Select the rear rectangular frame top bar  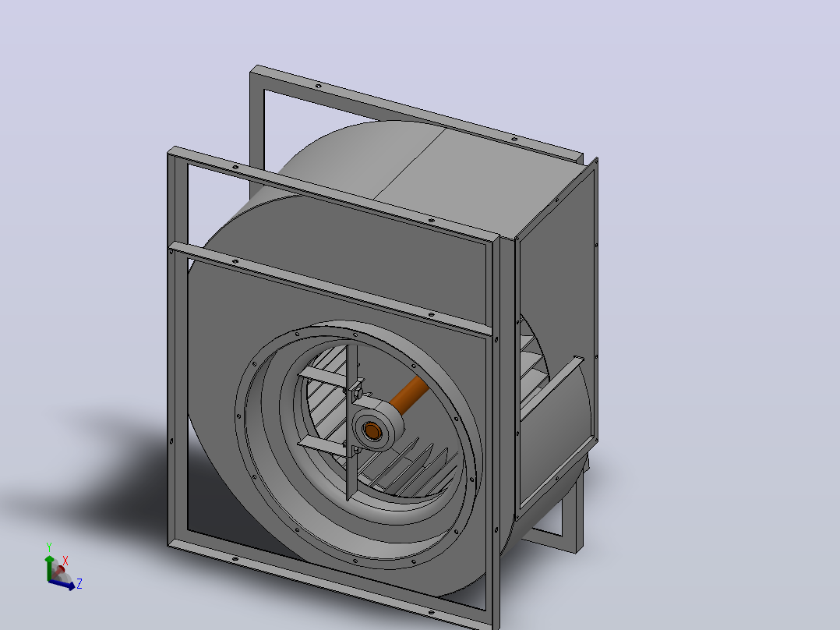coord(418,111)
